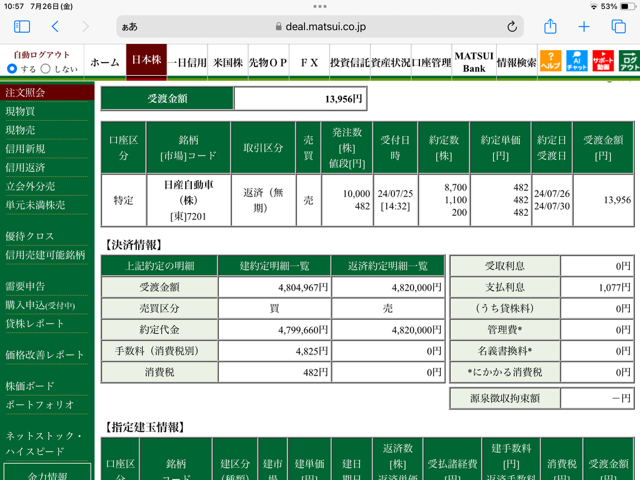Open the Safari share icon
This screenshot has height=480, width=640.
click(x=550, y=26)
